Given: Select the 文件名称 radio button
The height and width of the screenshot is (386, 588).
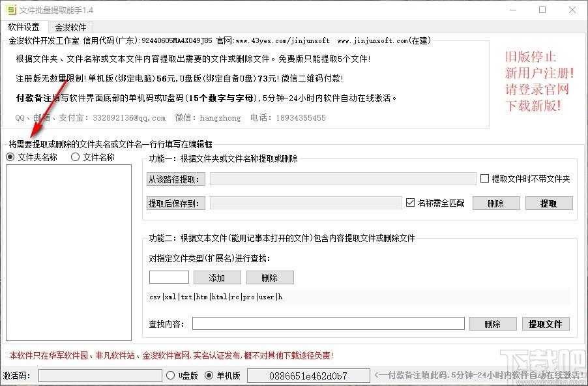Looking at the screenshot, I should pos(93,157).
